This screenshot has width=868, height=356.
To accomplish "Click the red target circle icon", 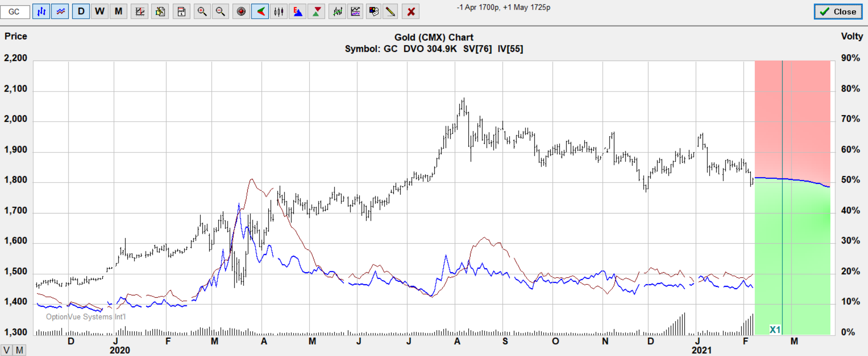I will [241, 12].
